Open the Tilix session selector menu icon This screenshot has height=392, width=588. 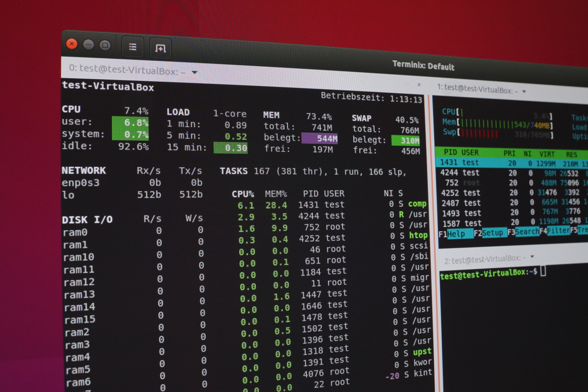(x=132, y=46)
